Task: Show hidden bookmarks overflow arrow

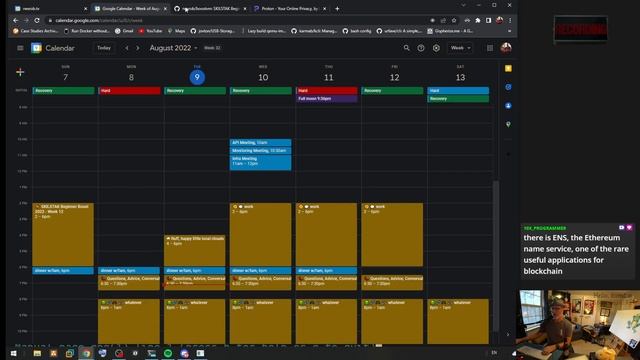Action: [x=509, y=31]
